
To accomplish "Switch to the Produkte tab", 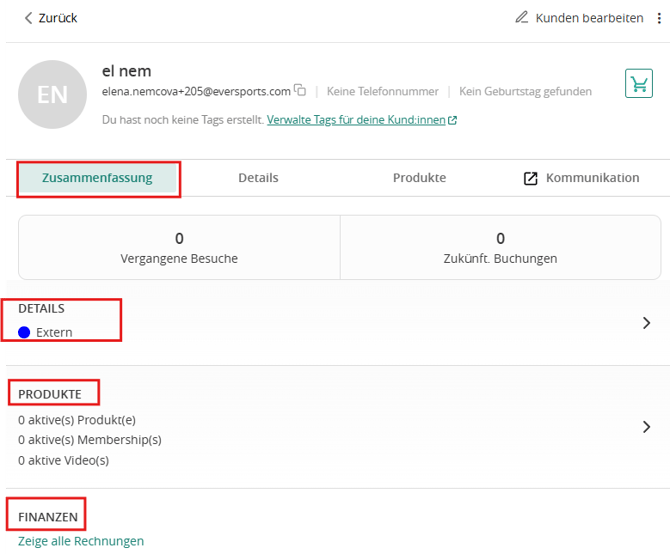I will click(419, 178).
